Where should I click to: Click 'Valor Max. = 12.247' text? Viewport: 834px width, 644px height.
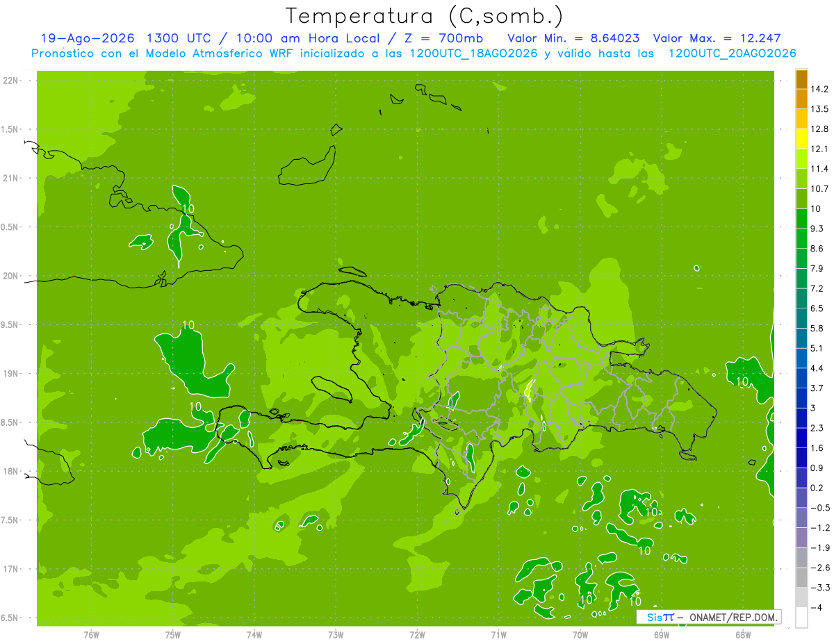pos(717,38)
